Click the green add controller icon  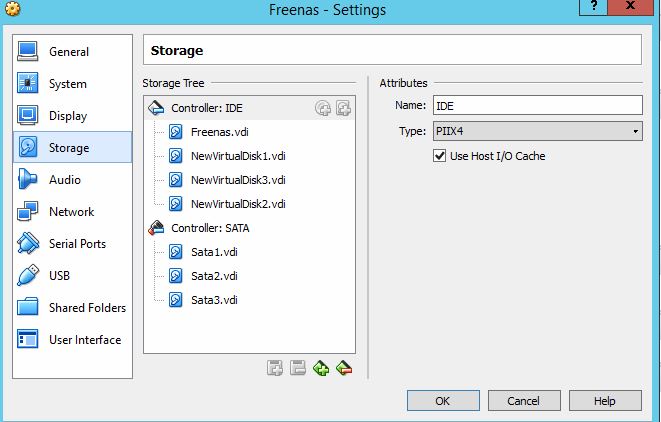point(321,368)
